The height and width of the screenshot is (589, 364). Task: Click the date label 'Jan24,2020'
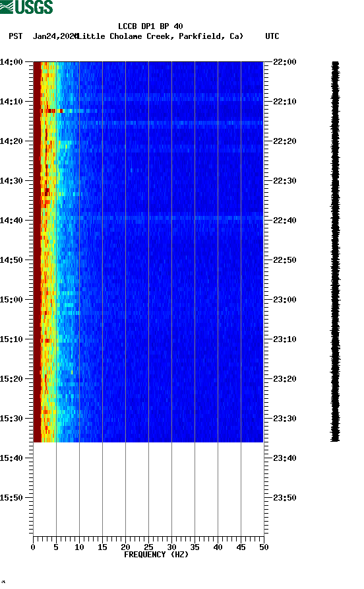55,36
